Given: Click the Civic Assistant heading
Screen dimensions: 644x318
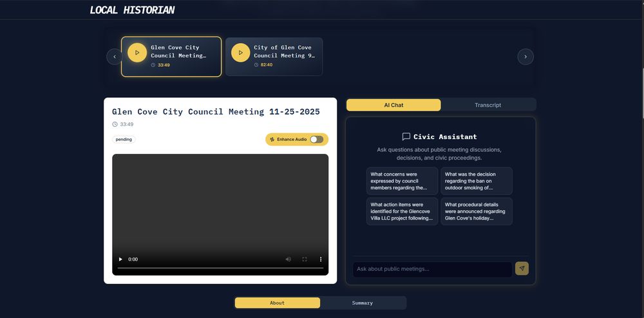Looking at the screenshot, I should click(x=445, y=136).
